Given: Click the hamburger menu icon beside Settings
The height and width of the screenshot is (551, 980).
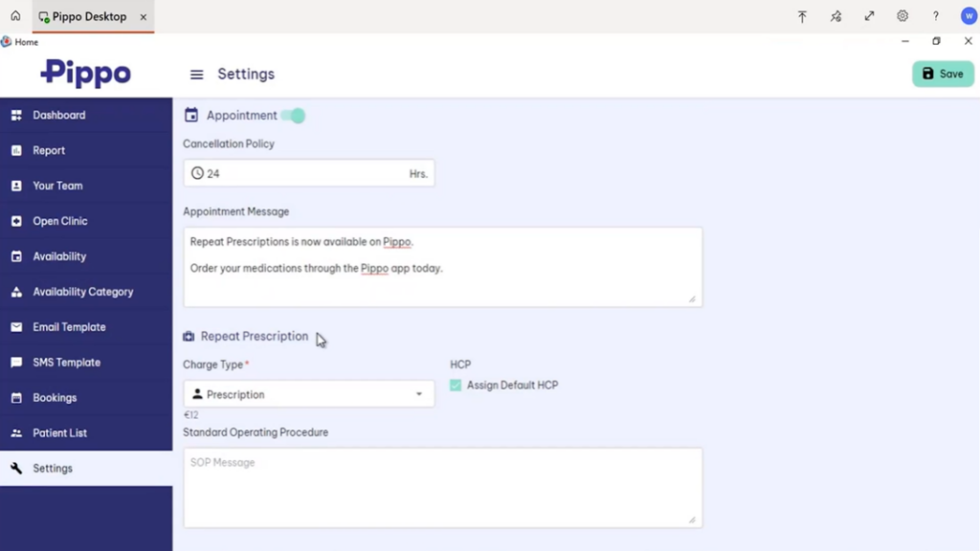Looking at the screenshot, I should pyautogui.click(x=196, y=75).
